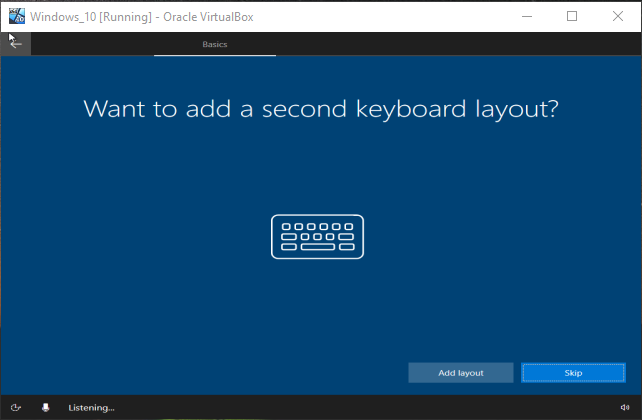Maximize the VirtualBox window
Viewport: 642px width, 420px height.
[572, 16]
